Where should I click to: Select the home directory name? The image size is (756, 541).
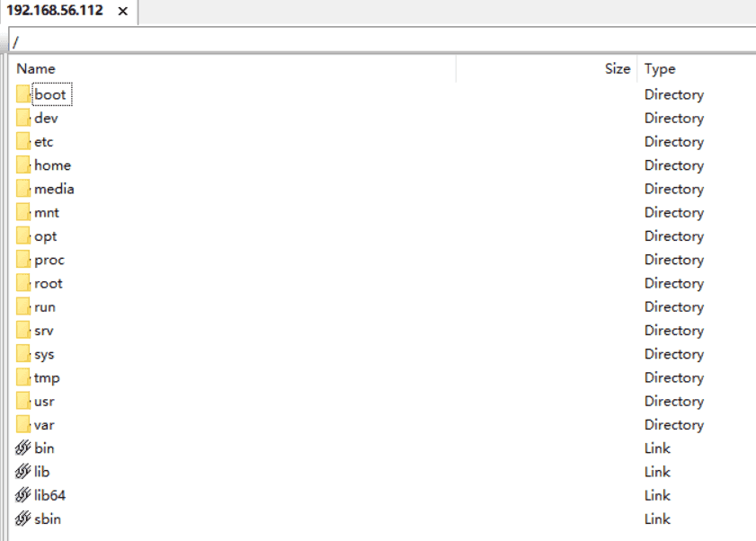[52, 165]
